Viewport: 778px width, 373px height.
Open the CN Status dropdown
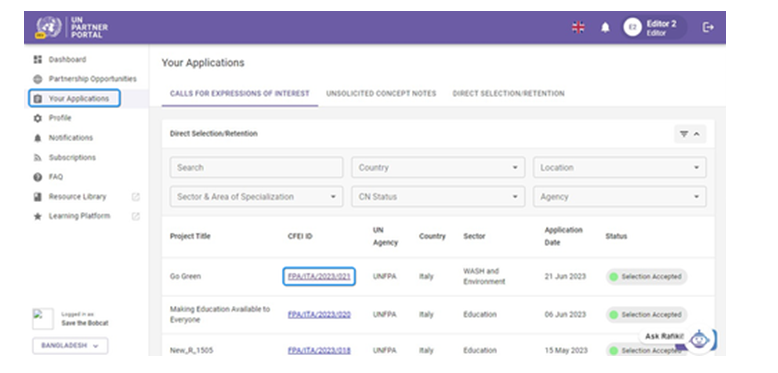tap(438, 197)
